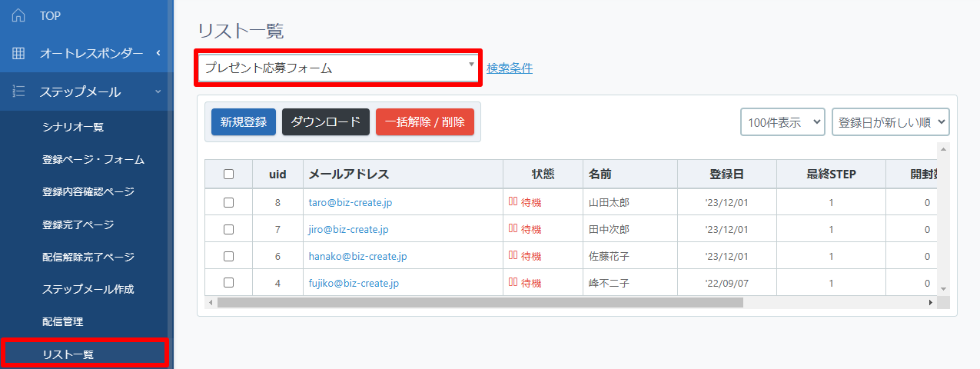Click the 検索条件 link
The image size is (980, 369).
tap(510, 68)
